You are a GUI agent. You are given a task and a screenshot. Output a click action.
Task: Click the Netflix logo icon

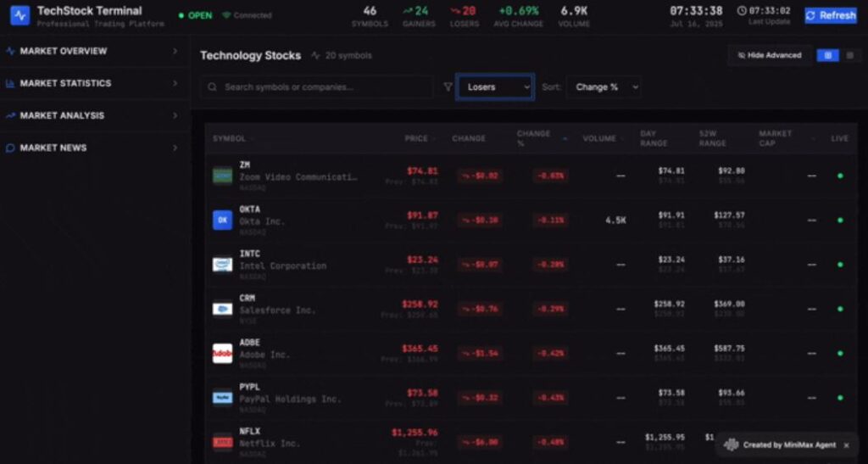(x=223, y=442)
